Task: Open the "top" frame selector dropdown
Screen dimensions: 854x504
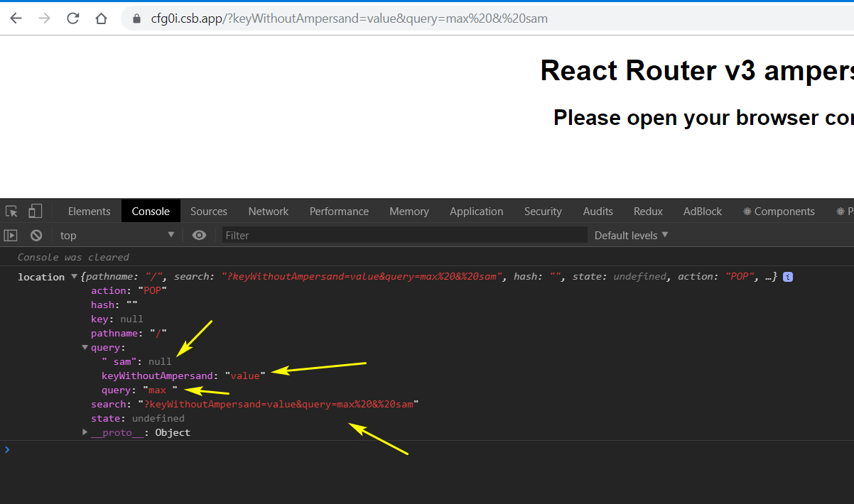Action: (x=117, y=235)
